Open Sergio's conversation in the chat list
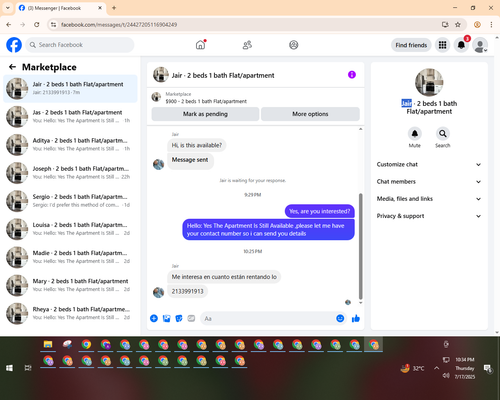Screen dimensions: 500x400 pos(70,201)
